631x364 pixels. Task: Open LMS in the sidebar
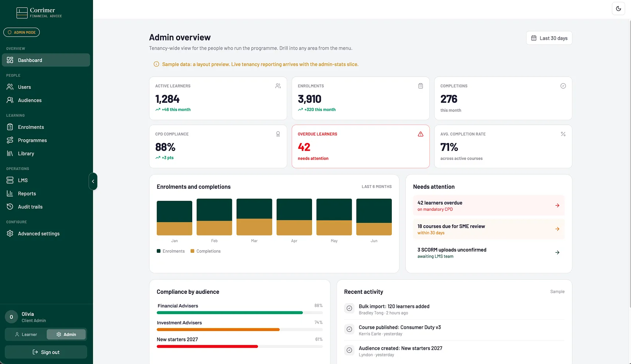click(x=46, y=180)
